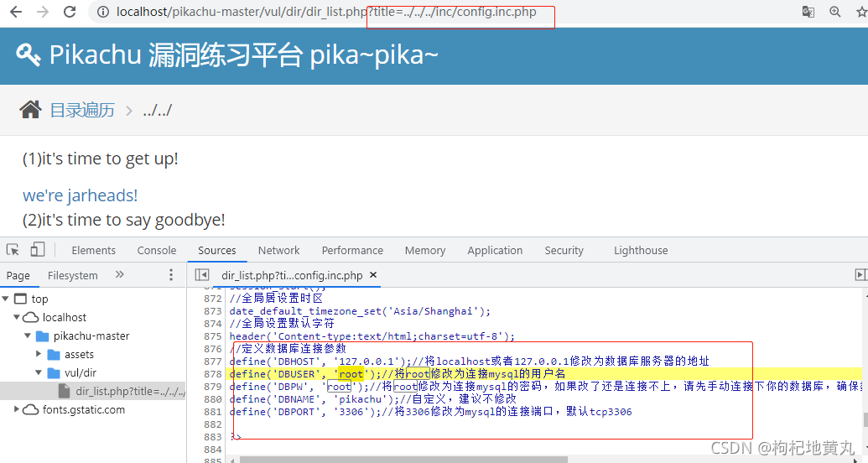
Task: Go back with the browser back arrow
Action: tap(16, 12)
